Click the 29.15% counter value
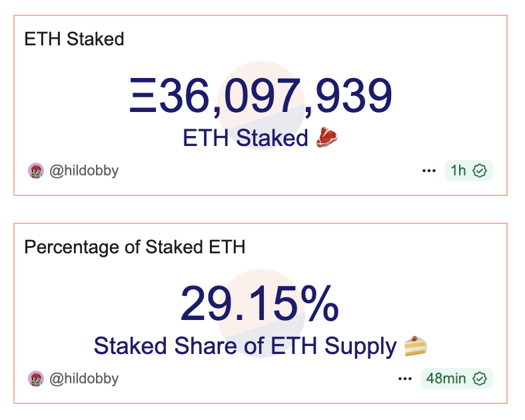This screenshot has height=420, width=525. click(260, 305)
